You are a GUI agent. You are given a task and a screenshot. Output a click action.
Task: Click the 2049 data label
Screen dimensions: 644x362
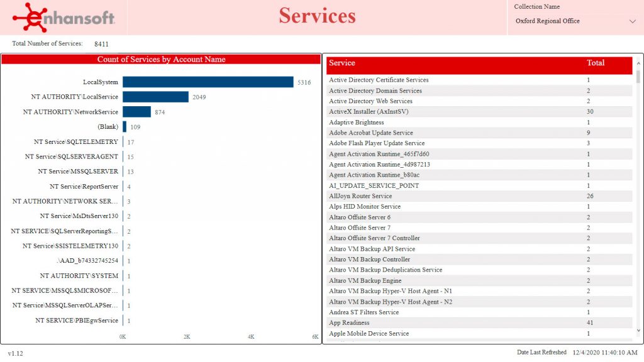pyautogui.click(x=199, y=97)
